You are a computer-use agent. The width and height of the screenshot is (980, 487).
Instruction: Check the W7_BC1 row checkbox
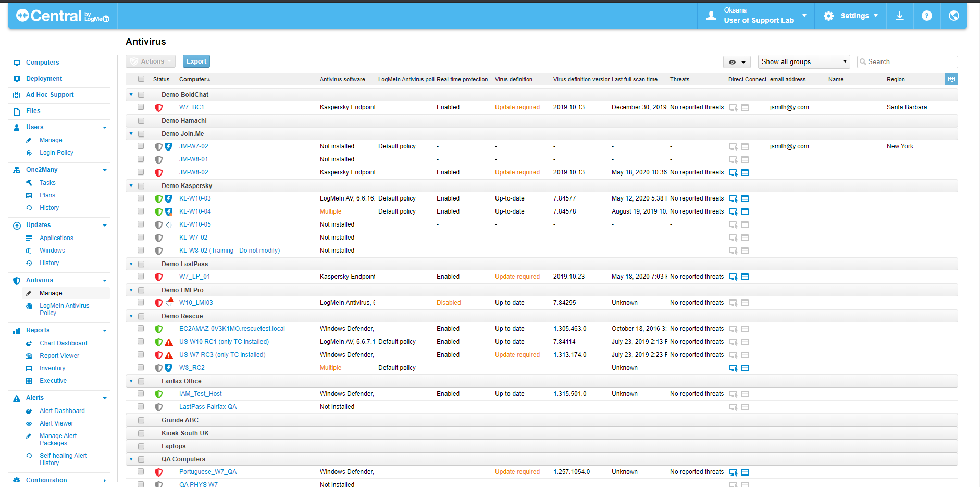(141, 107)
